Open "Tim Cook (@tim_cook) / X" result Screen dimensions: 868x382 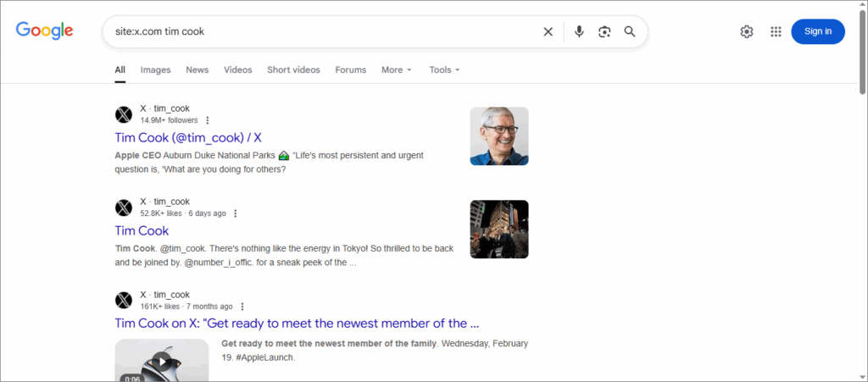(188, 137)
